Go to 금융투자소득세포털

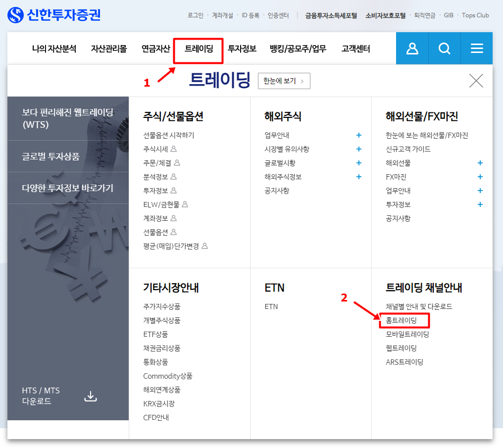tap(331, 15)
